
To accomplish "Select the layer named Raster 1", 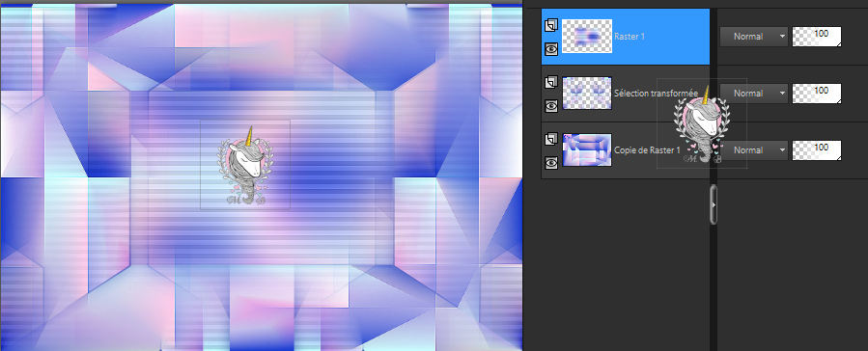I will pyautogui.click(x=629, y=36).
